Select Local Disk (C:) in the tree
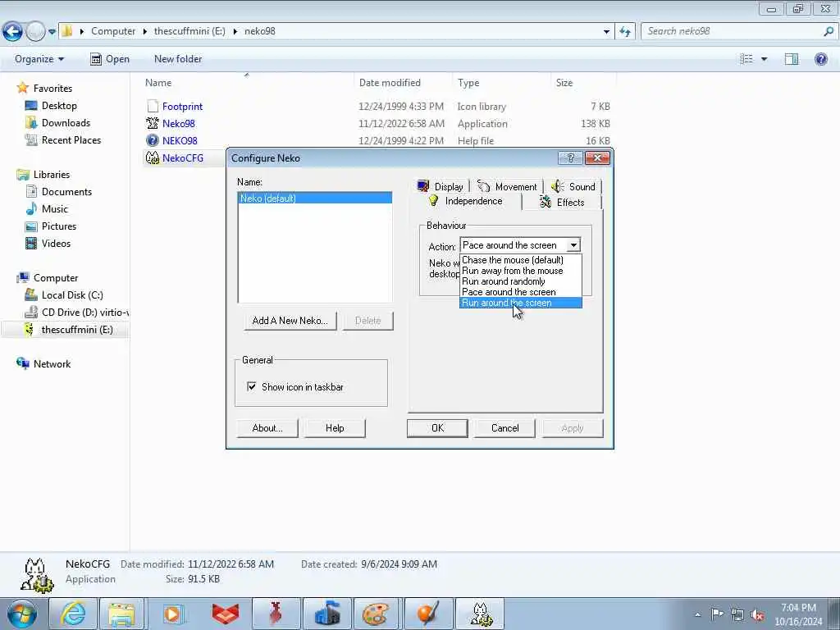Viewport: 840px width, 630px height. pyautogui.click(x=72, y=295)
